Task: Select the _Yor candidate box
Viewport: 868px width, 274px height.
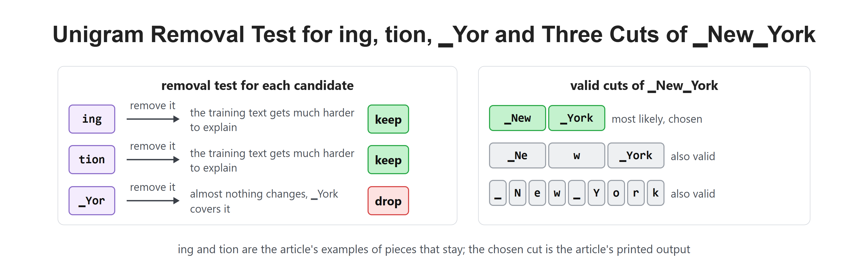Action: click(92, 201)
